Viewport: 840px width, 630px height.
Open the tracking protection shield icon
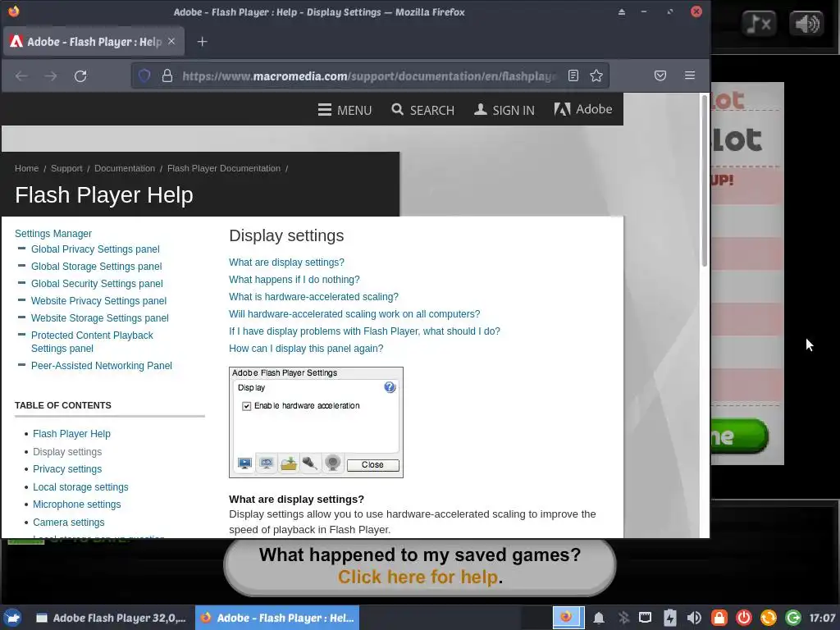(144, 75)
